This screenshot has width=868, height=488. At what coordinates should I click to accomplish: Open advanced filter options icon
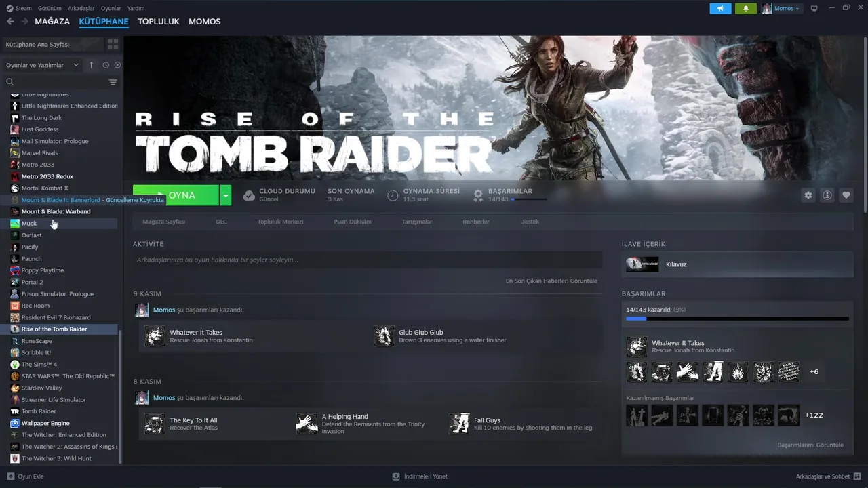(x=113, y=82)
